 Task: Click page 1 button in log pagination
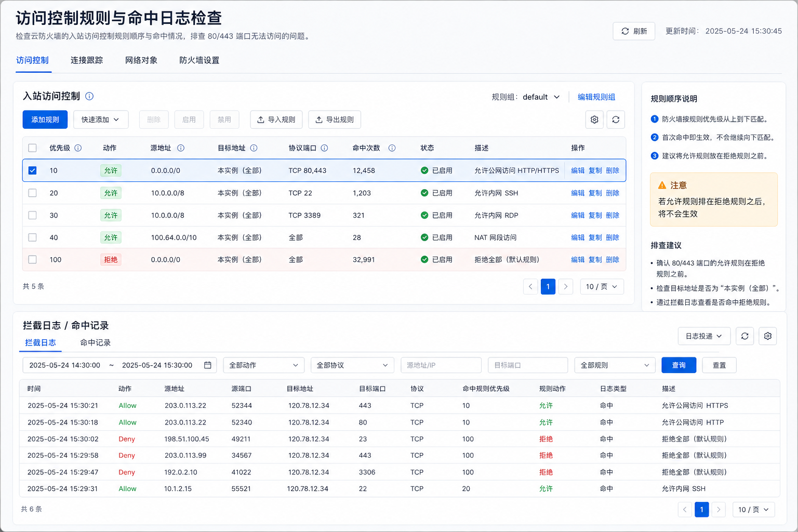tap(702, 510)
